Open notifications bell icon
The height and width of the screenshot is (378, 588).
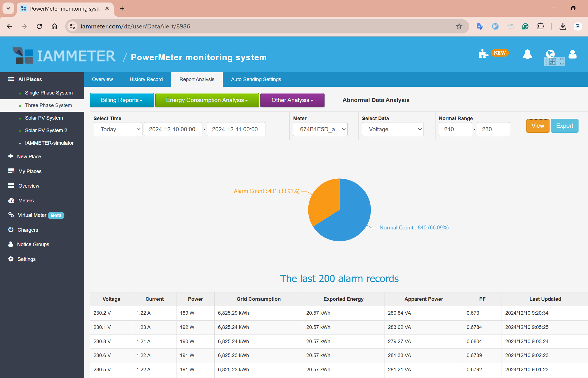click(x=527, y=54)
